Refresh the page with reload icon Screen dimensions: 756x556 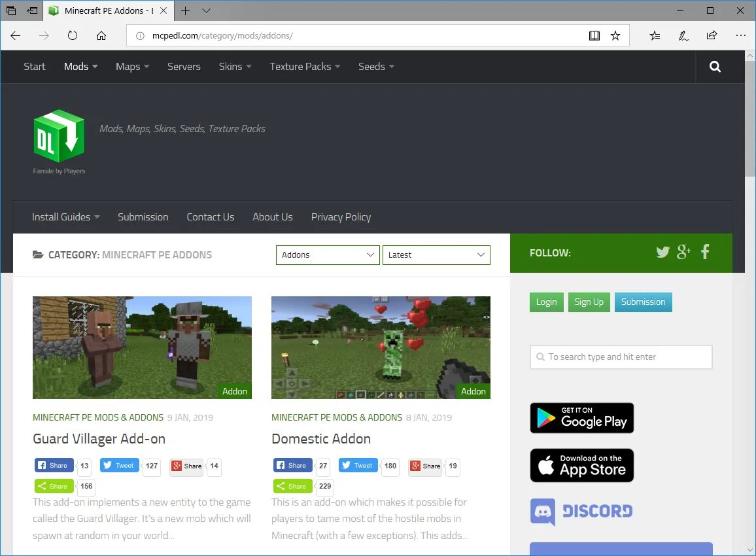click(73, 36)
